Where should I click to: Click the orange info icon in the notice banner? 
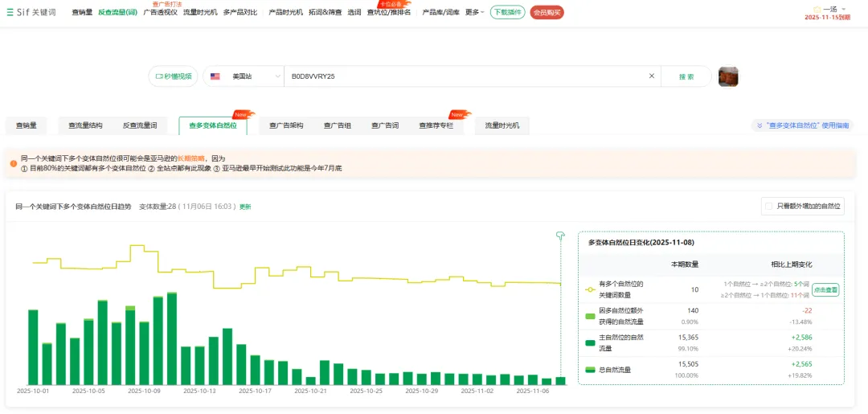coord(14,163)
